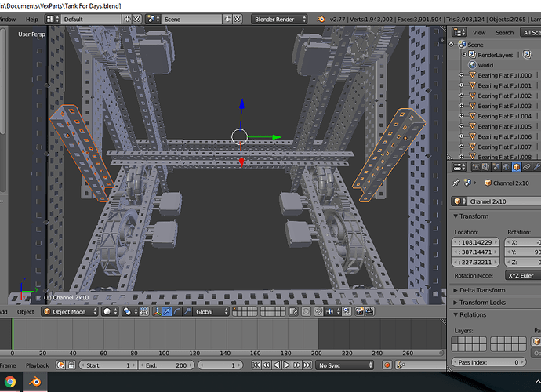Viewport: 541px width, 392px height.
Task: Open the Help menu
Action: pyautogui.click(x=31, y=20)
